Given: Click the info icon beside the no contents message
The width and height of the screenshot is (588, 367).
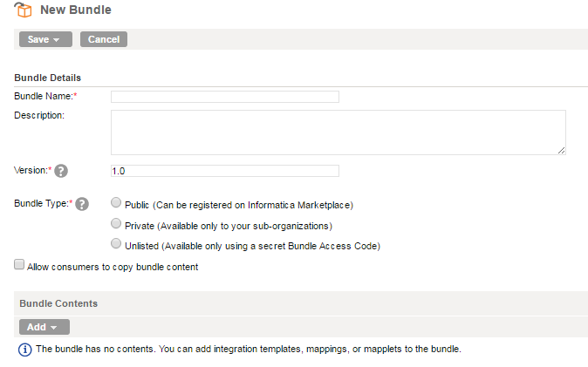Looking at the screenshot, I should coord(25,350).
